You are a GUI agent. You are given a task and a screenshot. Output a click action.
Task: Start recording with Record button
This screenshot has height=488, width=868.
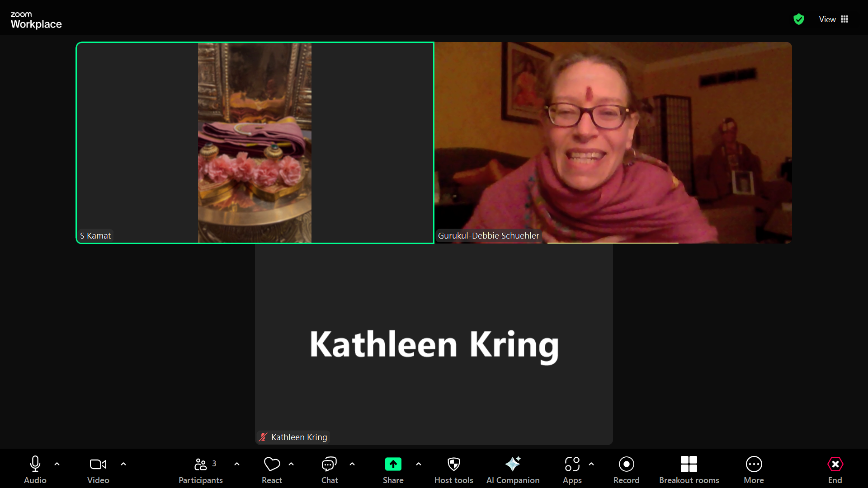click(x=626, y=464)
